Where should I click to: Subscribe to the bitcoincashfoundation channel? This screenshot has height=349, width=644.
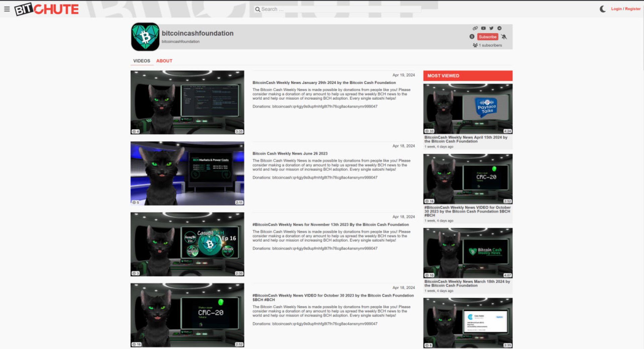point(488,37)
